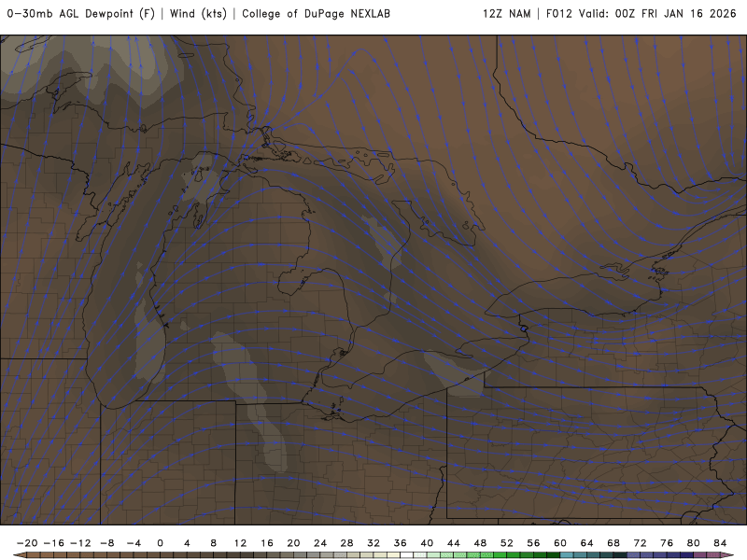This screenshot has width=747, height=560.
Task: Click the 84 label on the color scale
Action: tap(720, 543)
